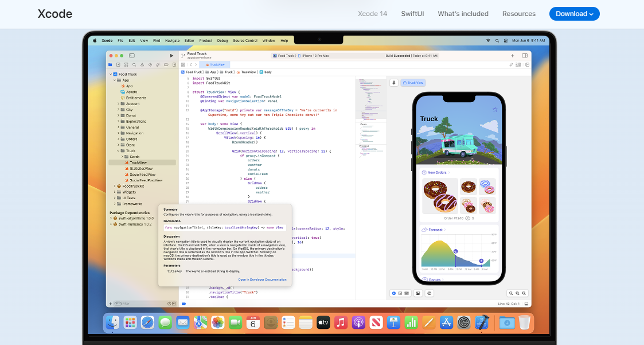The height and width of the screenshot is (345, 644).
Task: Click the SwiftUI link in the page header
Action: point(412,14)
